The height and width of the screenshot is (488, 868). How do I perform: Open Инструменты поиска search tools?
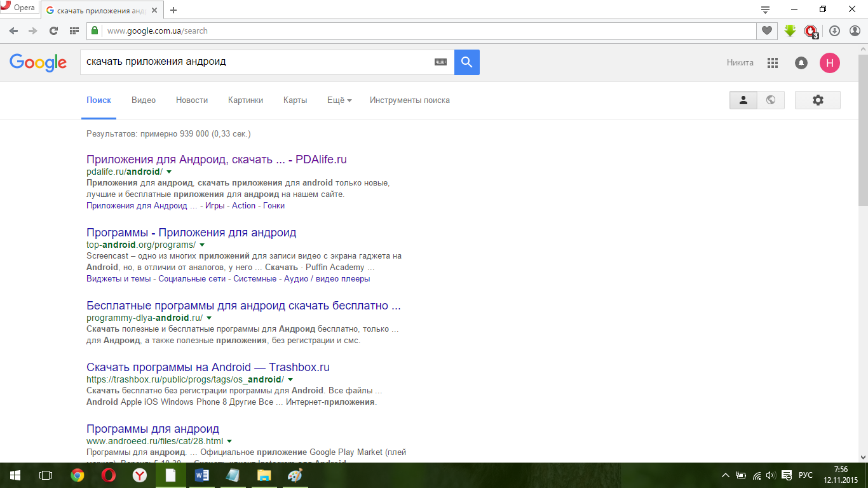(409, 100)
